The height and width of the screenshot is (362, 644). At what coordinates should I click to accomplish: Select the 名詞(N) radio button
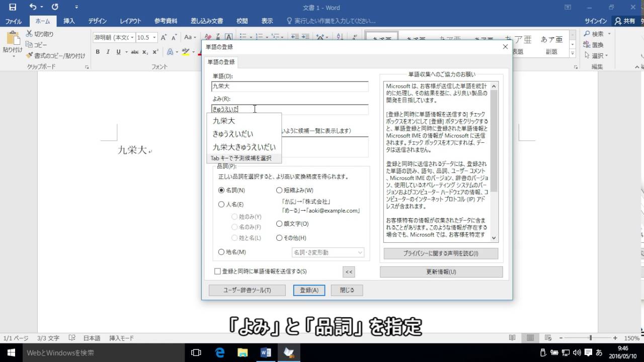point(221,191)
